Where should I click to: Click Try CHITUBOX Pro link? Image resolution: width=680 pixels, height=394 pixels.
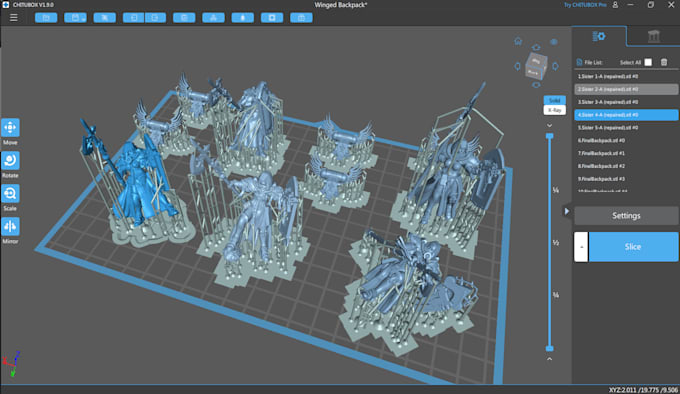click(585, 5)
